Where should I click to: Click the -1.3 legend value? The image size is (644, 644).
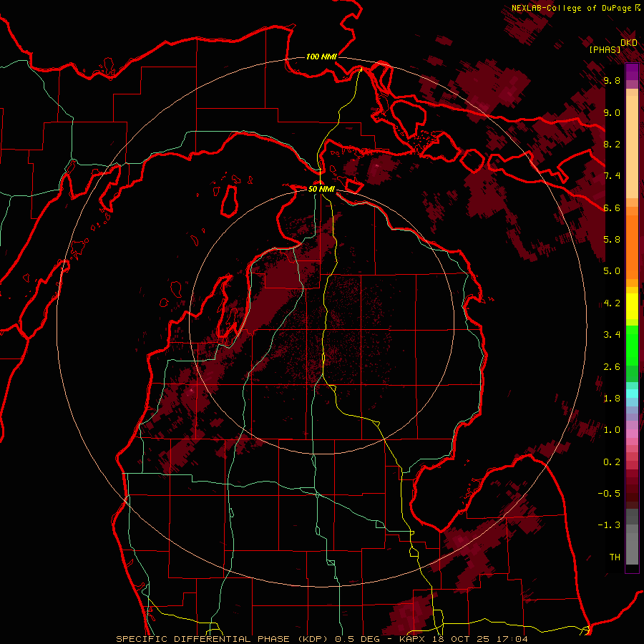609,525
